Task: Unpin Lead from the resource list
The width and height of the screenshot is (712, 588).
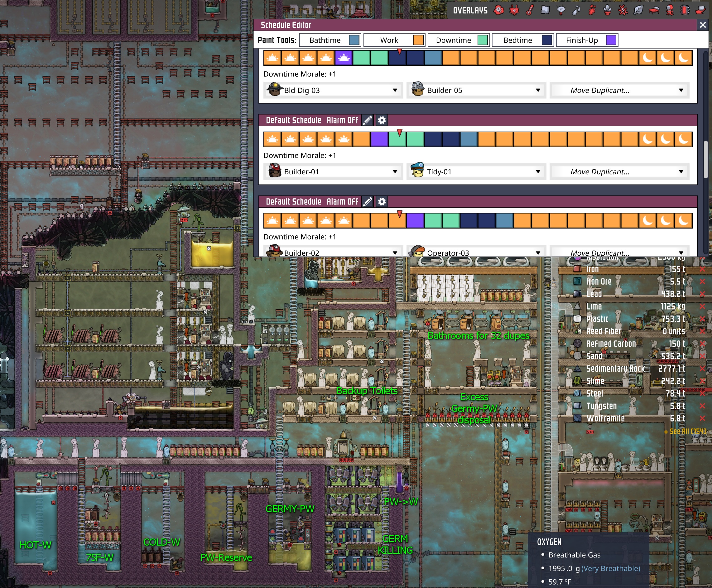Action: (702, 294)
